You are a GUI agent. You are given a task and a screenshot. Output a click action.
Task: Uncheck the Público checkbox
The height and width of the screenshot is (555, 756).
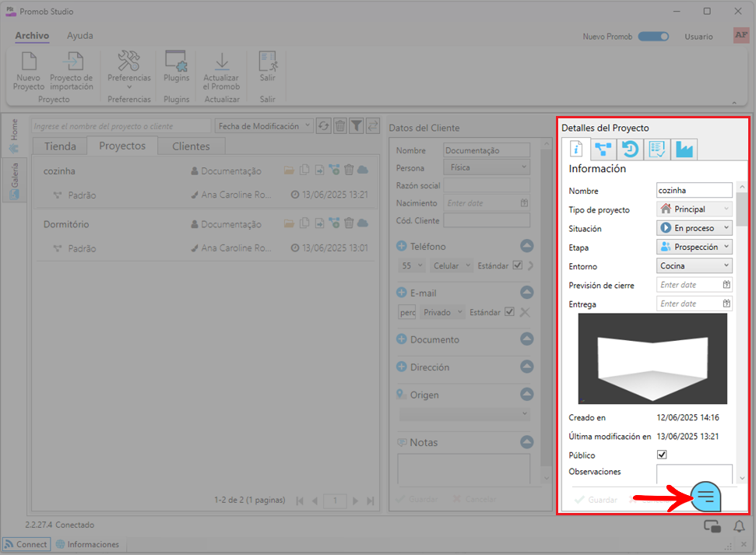coord(662,455)
